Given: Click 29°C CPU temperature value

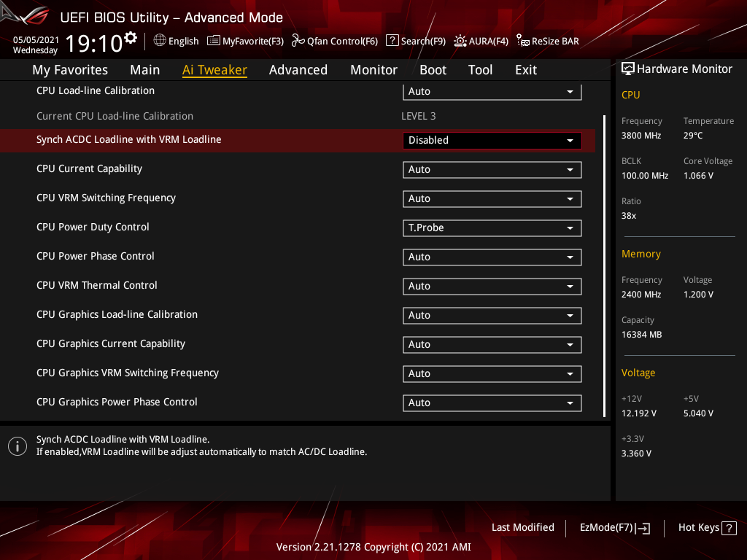Looking at the screenshot, I should tap(693, 136).
